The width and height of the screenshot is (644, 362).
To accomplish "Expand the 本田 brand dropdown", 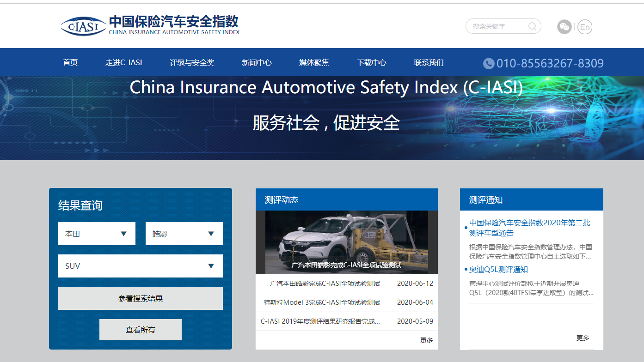I will click(97, 234).
